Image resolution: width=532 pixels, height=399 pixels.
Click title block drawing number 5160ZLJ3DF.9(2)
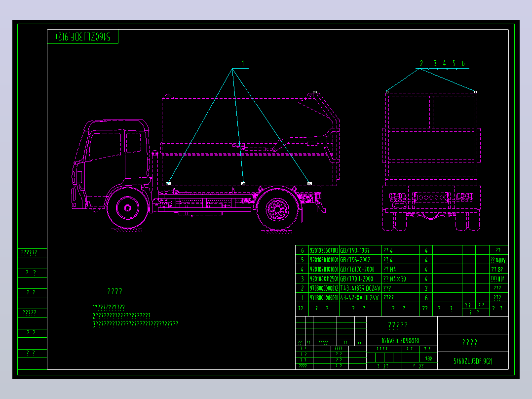click(473, 361)
